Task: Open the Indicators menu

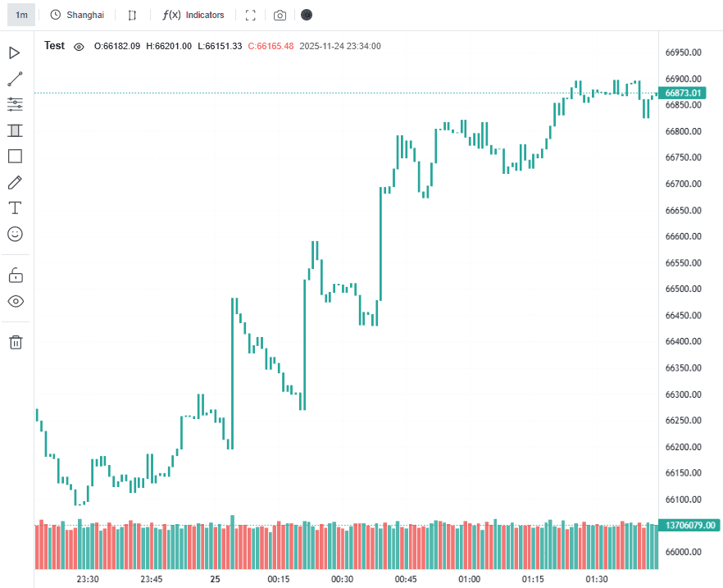Action: click(x=193, y=15)
